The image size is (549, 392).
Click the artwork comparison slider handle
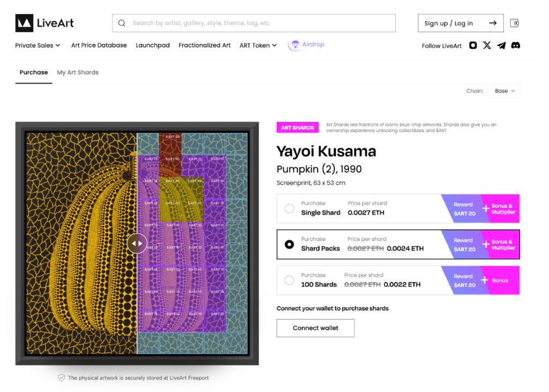137,243
